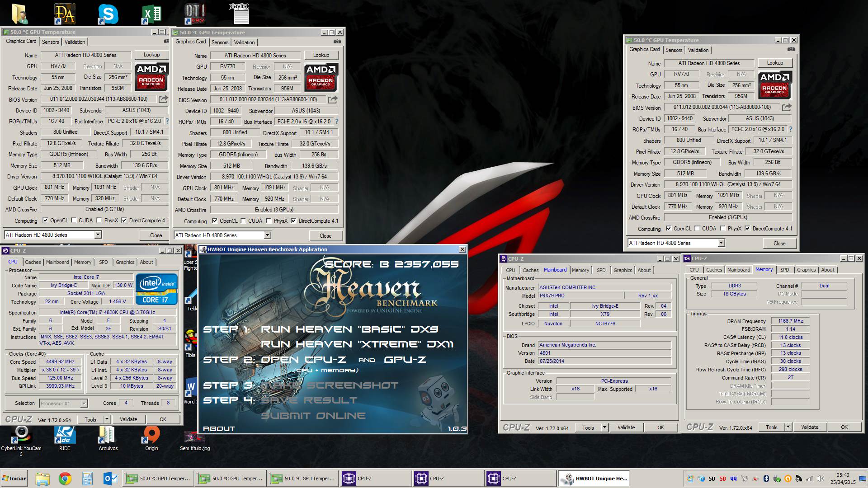Click RUN HEAVEN "BASIC" DX9 step
This screenshot has height=488, width=868.
point(349,329)
